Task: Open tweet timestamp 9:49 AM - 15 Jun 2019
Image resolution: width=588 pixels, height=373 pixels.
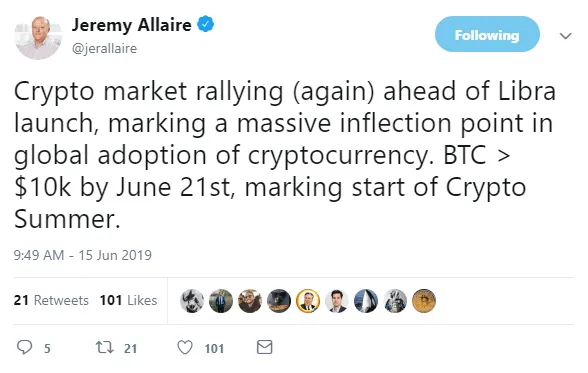Action: [x=83, y=255]
